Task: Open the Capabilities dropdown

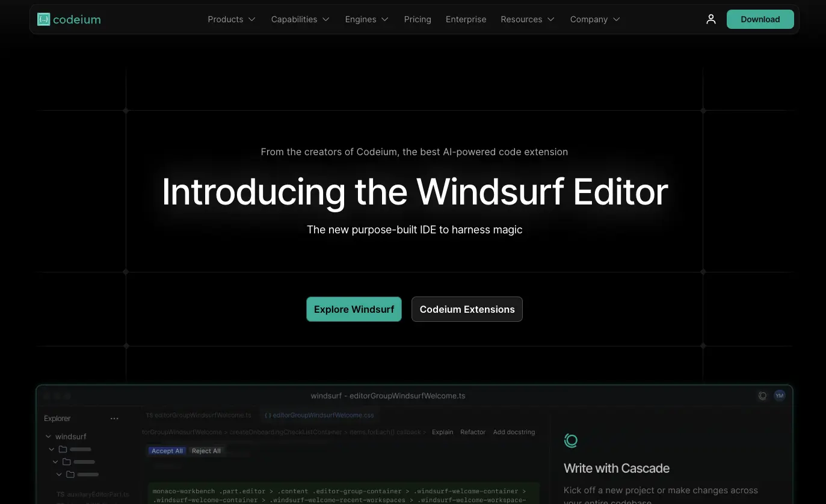Action: point(300,19)
